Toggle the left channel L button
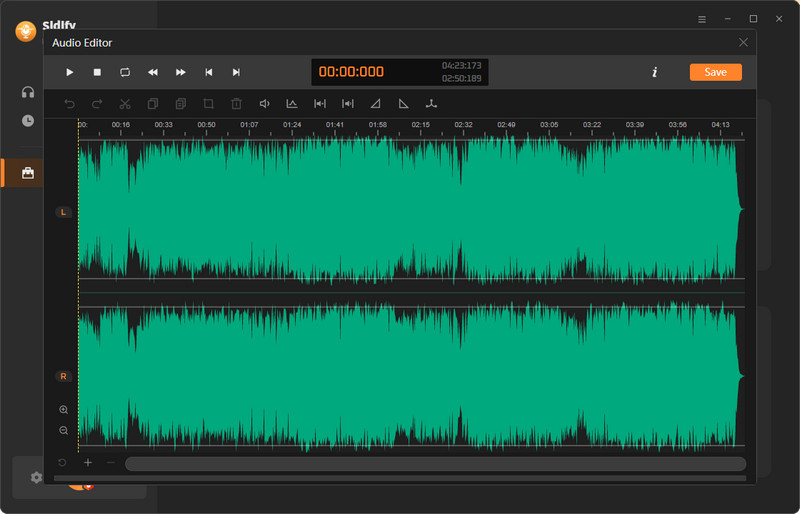This screenshot has height=514, width=800. pos(63,212)
